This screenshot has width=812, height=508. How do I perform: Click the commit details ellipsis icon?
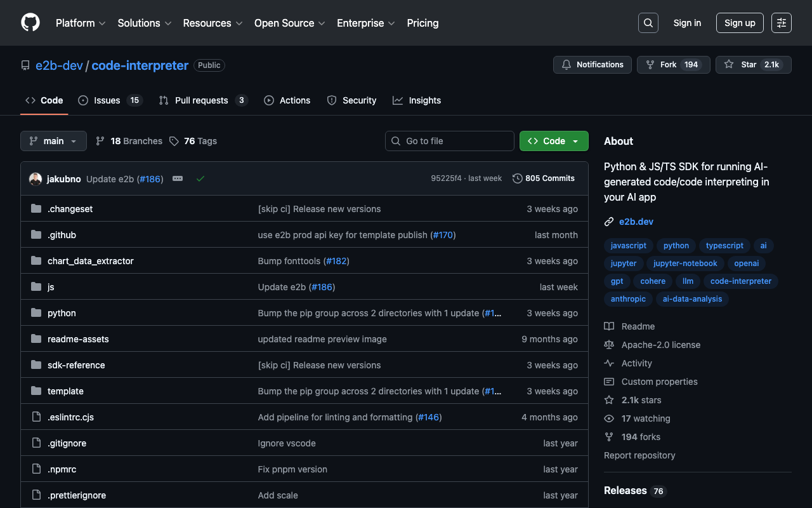tap(178, 179)
